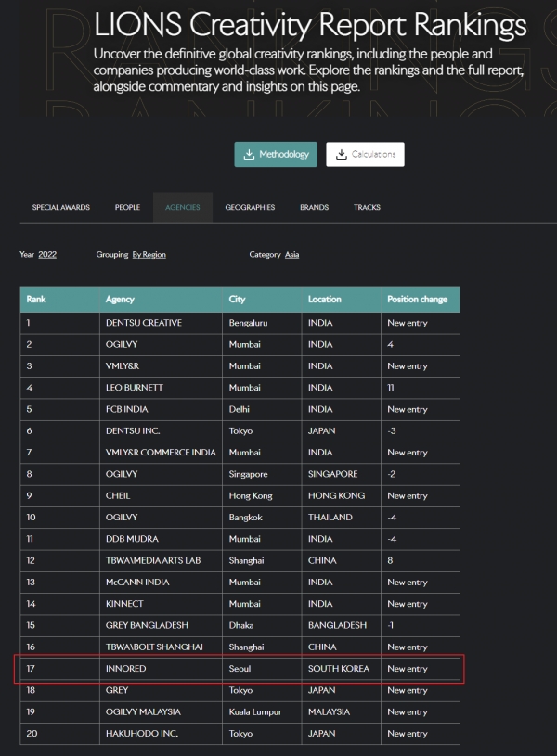
Task: Select the GREY BANGLADESH agency cell
Action: coord(161,625)
